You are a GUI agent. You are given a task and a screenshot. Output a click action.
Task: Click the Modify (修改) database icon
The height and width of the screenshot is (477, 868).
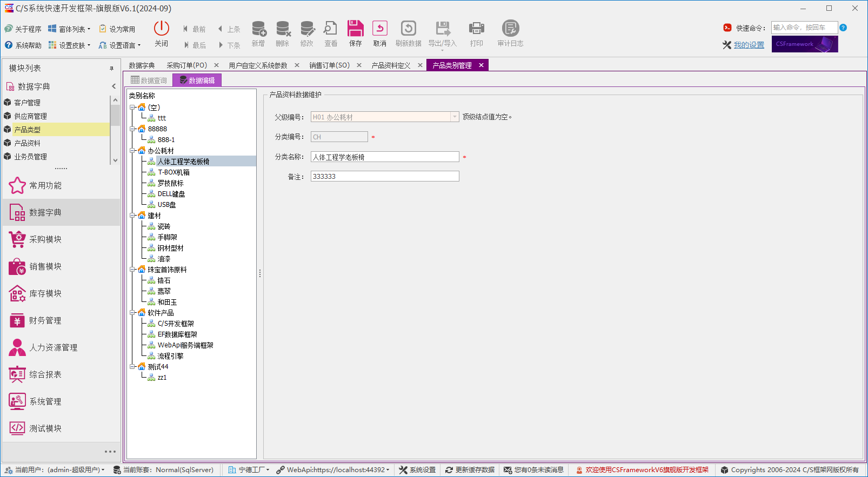click(x=307, y=28)
